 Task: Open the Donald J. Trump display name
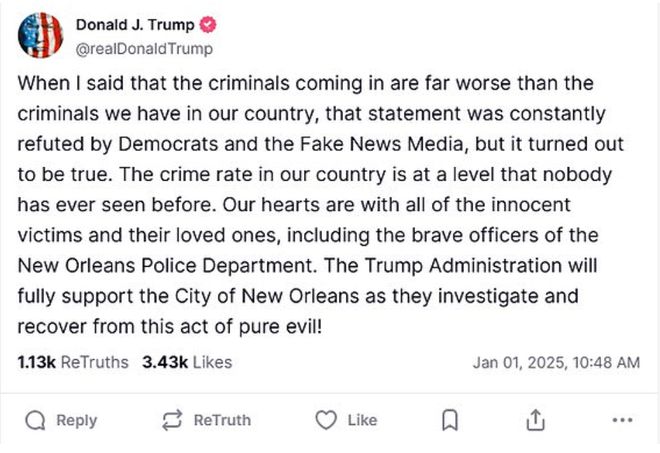[x=136, y=25]
